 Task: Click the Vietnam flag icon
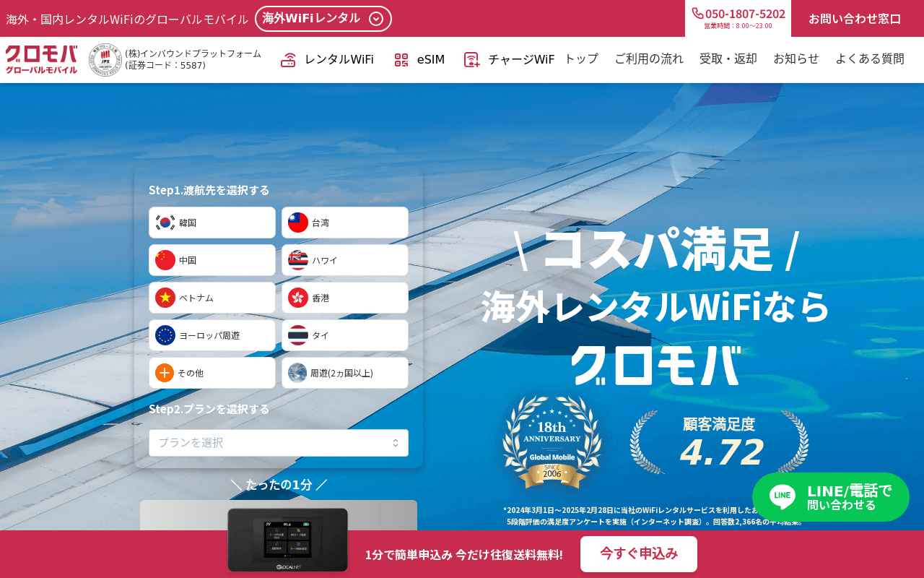(165, 298)
